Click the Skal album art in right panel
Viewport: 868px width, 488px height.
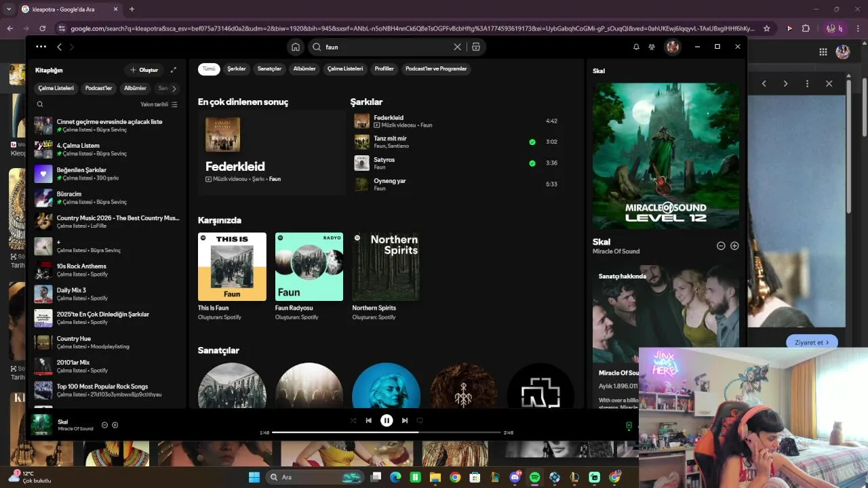(x=666, y=156)
